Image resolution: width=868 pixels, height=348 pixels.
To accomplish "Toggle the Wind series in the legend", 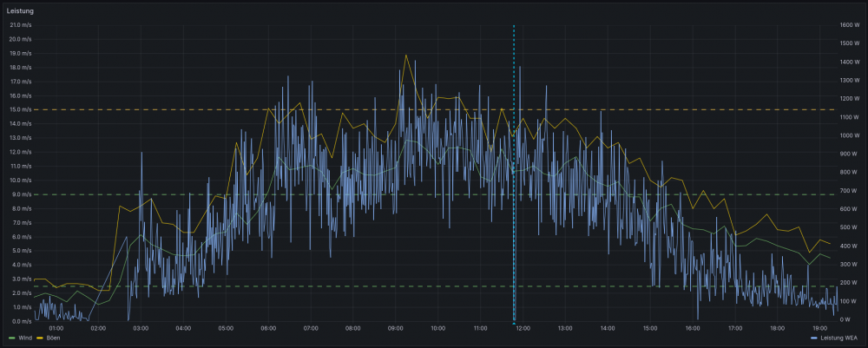I will click(x=23, y=338).
